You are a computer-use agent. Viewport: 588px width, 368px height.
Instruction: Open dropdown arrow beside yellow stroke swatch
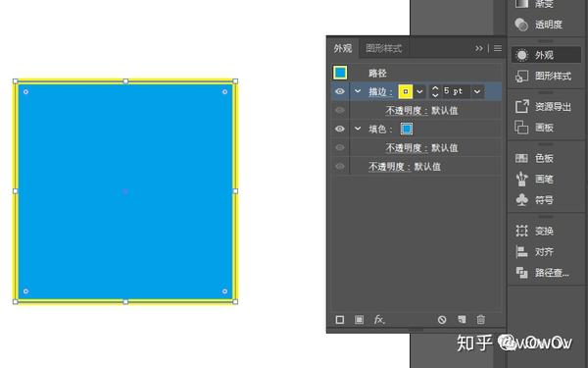[x=419, y=91]
